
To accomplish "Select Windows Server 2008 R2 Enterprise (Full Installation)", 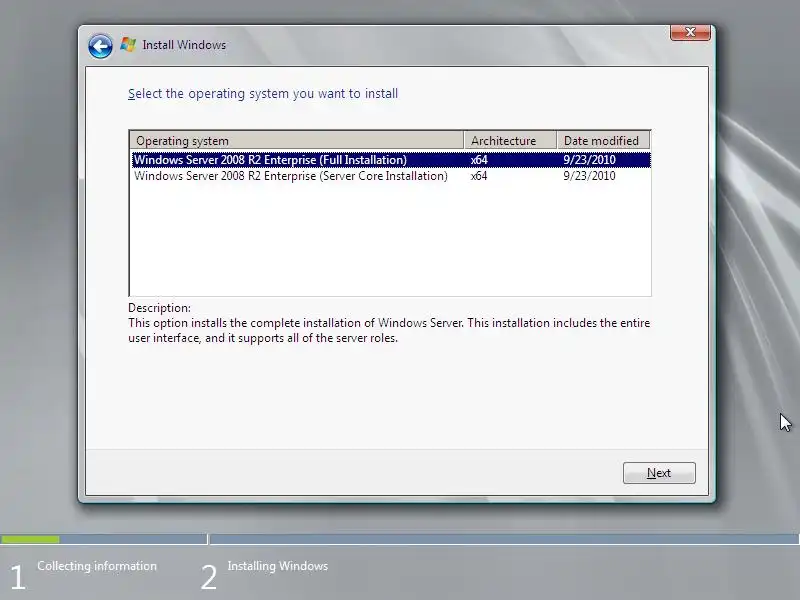I will click(391, 160).
